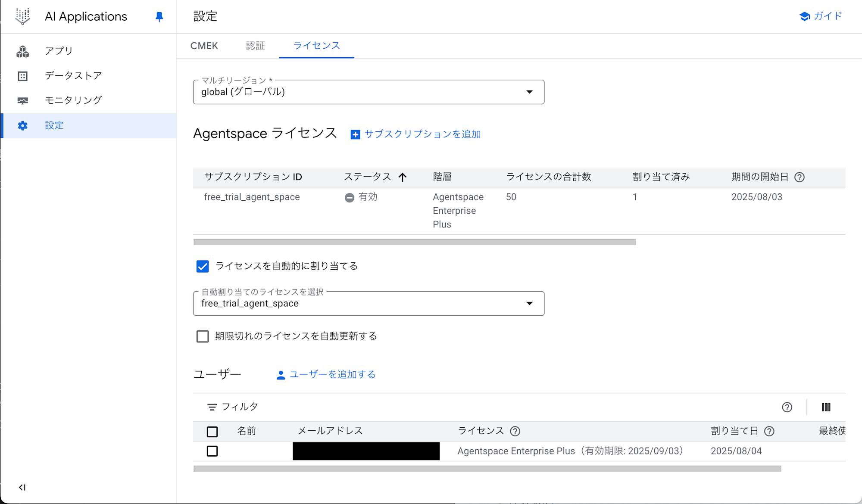
Task: Collapse the sidebar with the bottom arrow icon
Action: point(22,487)
